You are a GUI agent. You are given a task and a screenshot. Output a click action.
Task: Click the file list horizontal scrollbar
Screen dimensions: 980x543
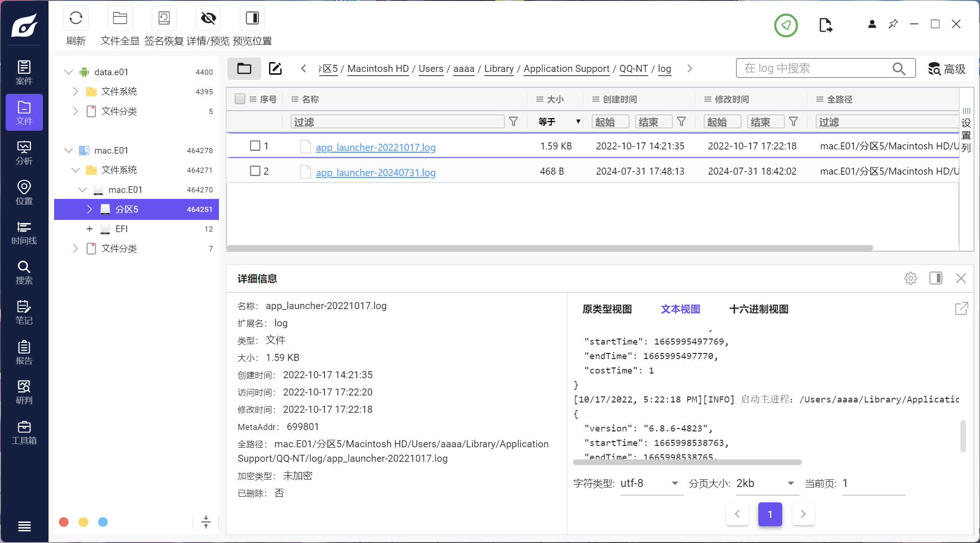[550, 248]
